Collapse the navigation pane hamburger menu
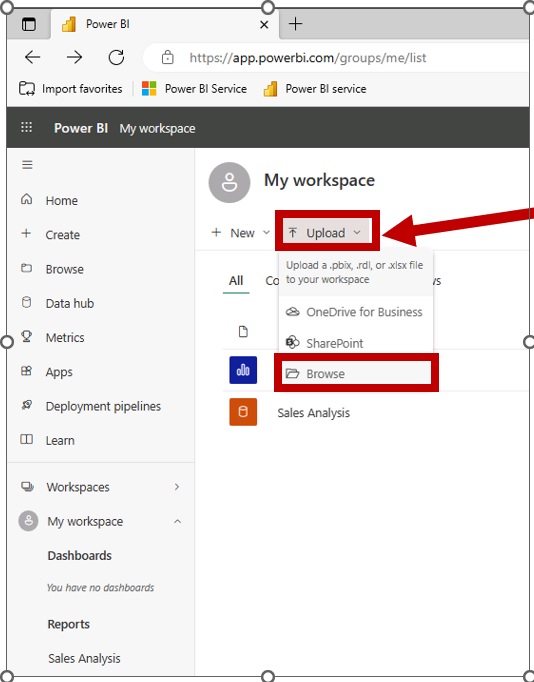This screenshot has width=534, height=682. point(27,165)
